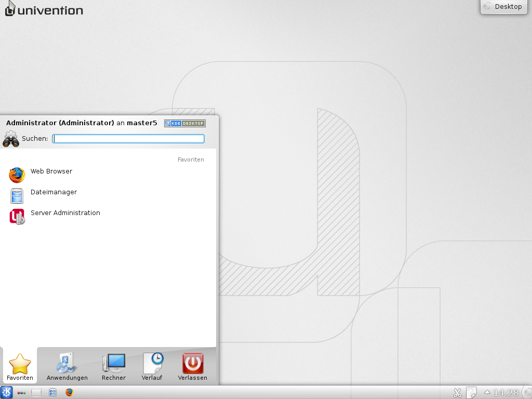
Task: Click the scissors clipboard tray icon
Action: 457,393
